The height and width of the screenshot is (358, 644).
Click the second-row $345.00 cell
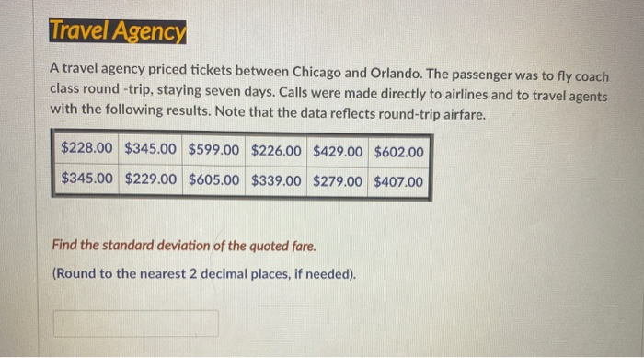tap(86, 178)
